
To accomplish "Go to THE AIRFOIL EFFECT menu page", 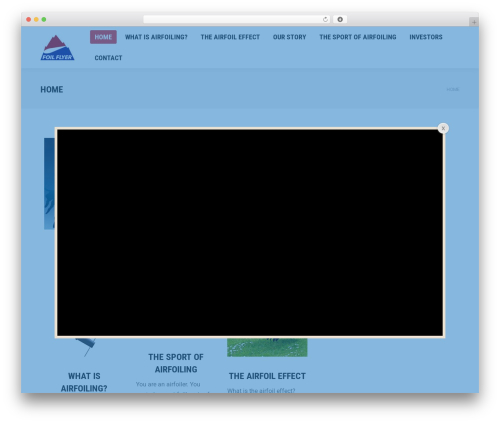I will coord(230,37).
